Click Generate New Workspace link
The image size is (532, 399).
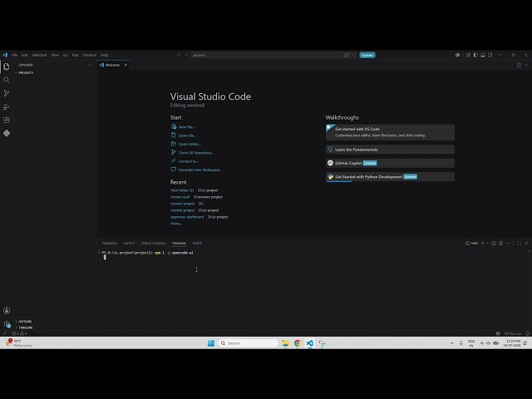pos(200,170)
